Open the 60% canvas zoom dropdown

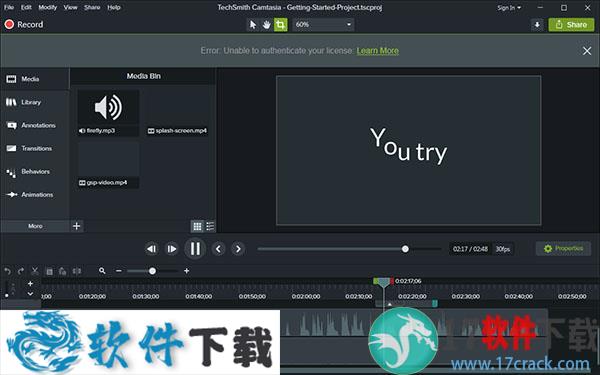(x=323, y=24)
